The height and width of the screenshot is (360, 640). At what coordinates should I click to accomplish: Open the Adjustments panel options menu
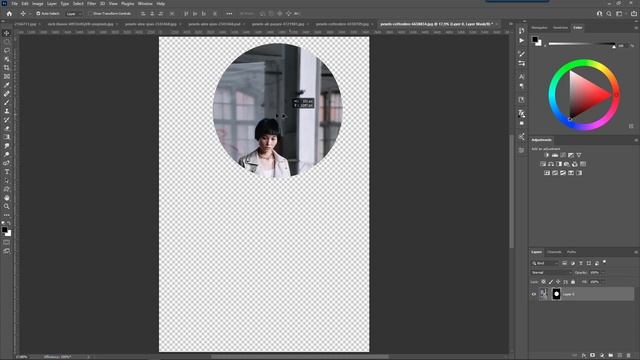tap(636, 140)
